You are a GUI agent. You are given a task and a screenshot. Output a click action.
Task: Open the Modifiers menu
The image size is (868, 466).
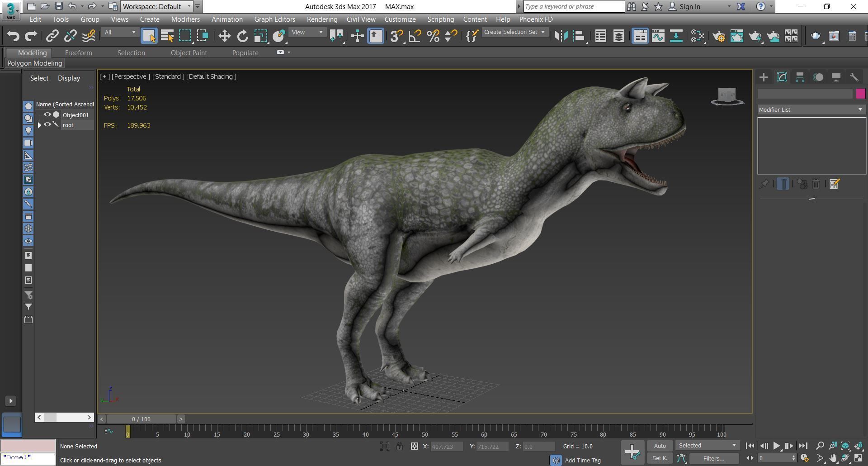point(185,19)
